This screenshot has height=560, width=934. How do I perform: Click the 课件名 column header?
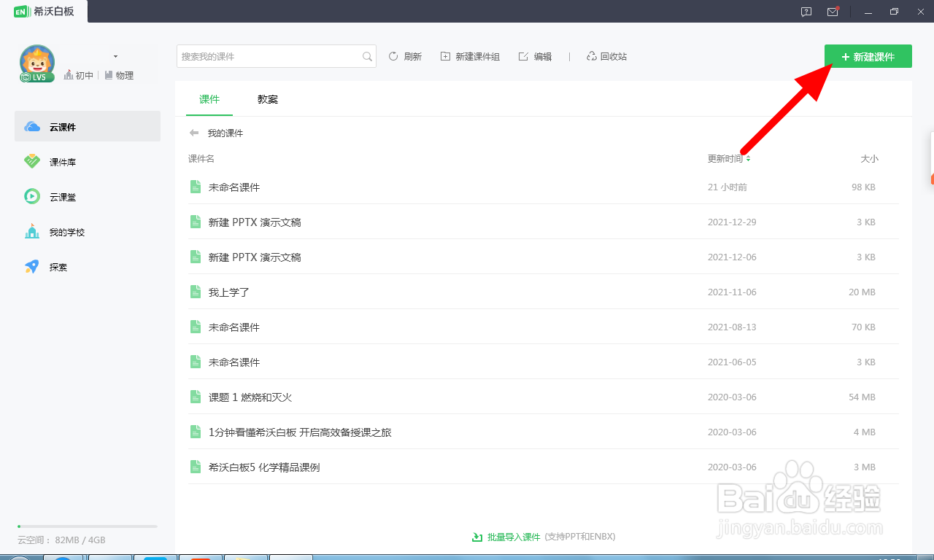(201, 158)
